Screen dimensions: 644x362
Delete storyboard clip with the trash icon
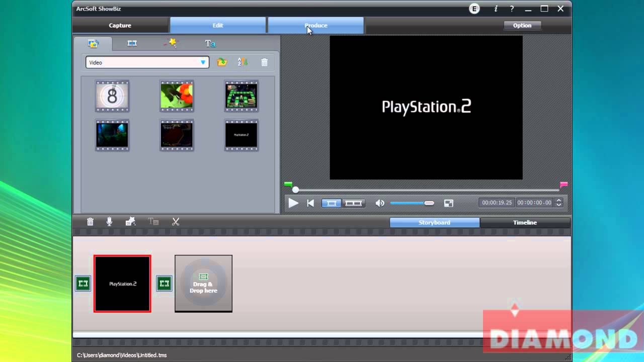[90, 222]
